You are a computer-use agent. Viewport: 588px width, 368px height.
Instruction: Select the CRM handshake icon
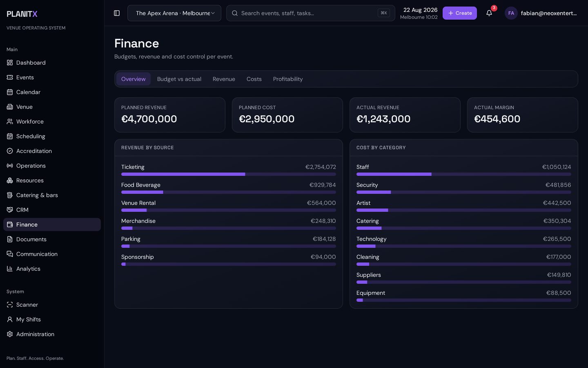[10, 210]
